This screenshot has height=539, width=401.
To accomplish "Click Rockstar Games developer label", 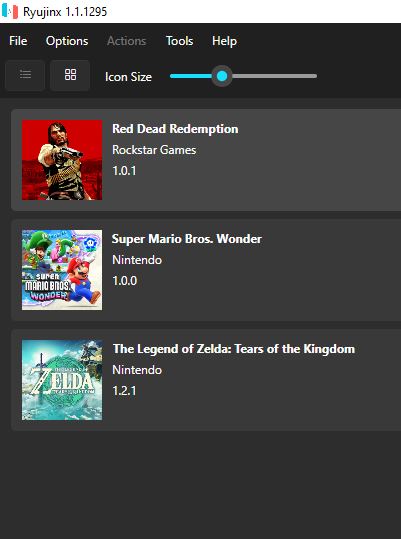I will click(x=154, y=150).
